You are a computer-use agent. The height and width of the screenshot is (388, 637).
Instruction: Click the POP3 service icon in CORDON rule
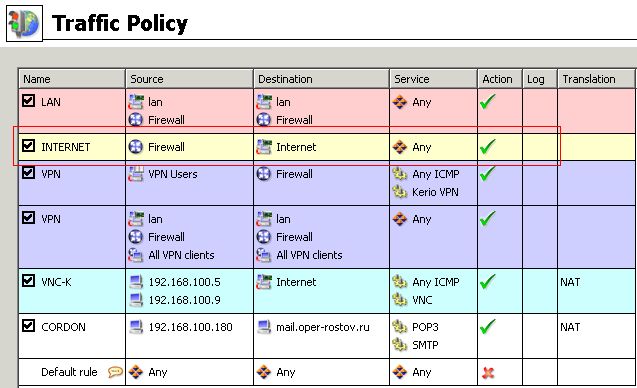(399, 327)
